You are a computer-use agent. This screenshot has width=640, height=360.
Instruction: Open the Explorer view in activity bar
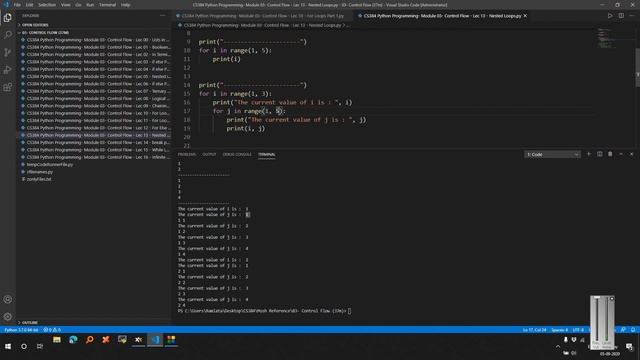pos(7,18)
